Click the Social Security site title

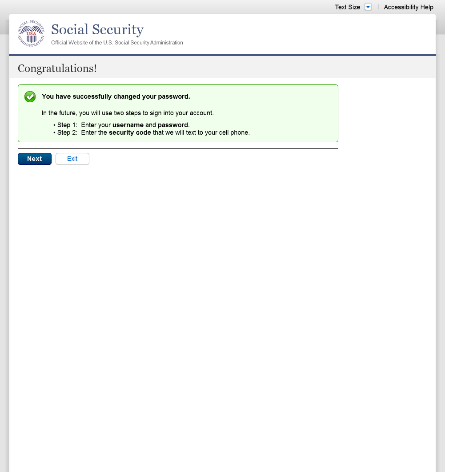pyautogui.click(x=97, y=30)
